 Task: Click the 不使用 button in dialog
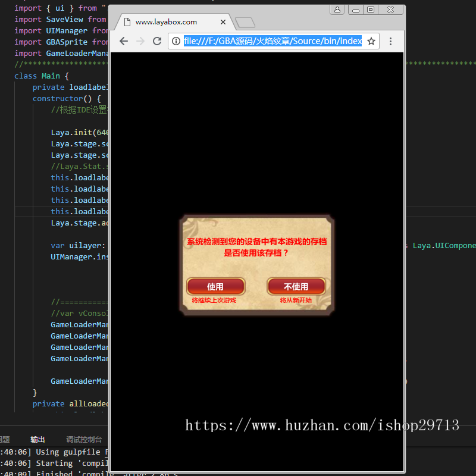coord(296,286)
